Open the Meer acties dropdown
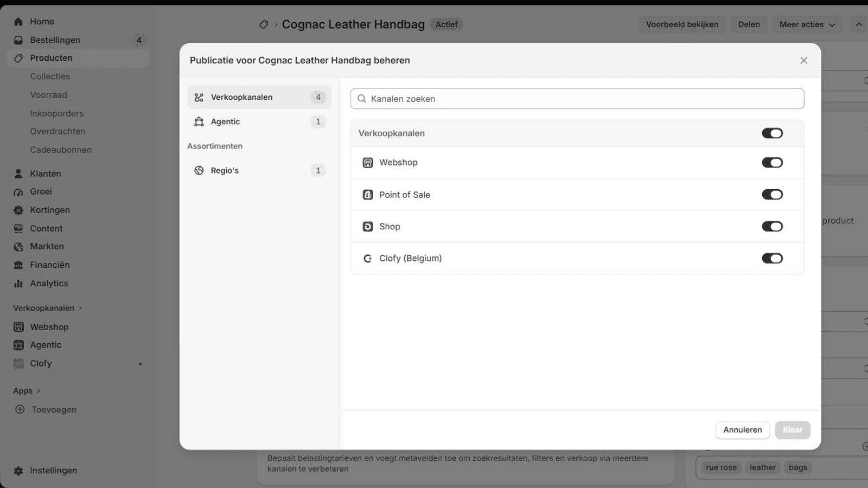The width and height of the screenshot is (868, 488). pos(807,24)
